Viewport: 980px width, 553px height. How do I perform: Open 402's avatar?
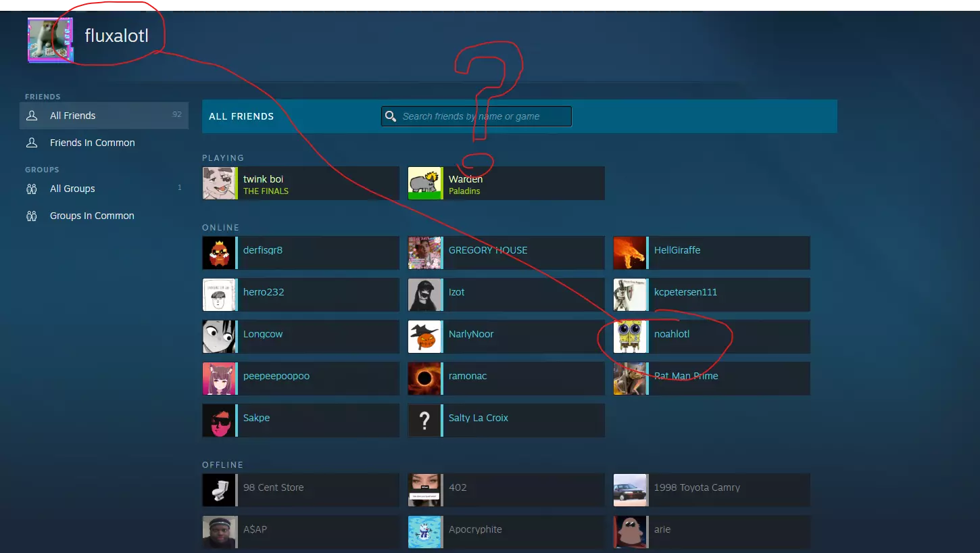(424, 490)
